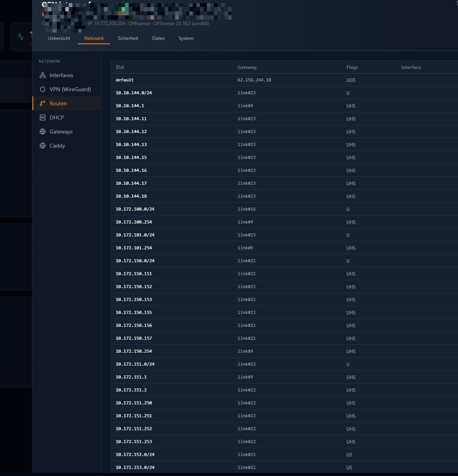Select route 10.172.153.0/24
Viewport: 458px width, 476px height.
pyautogui.click(x=284, y=467)
